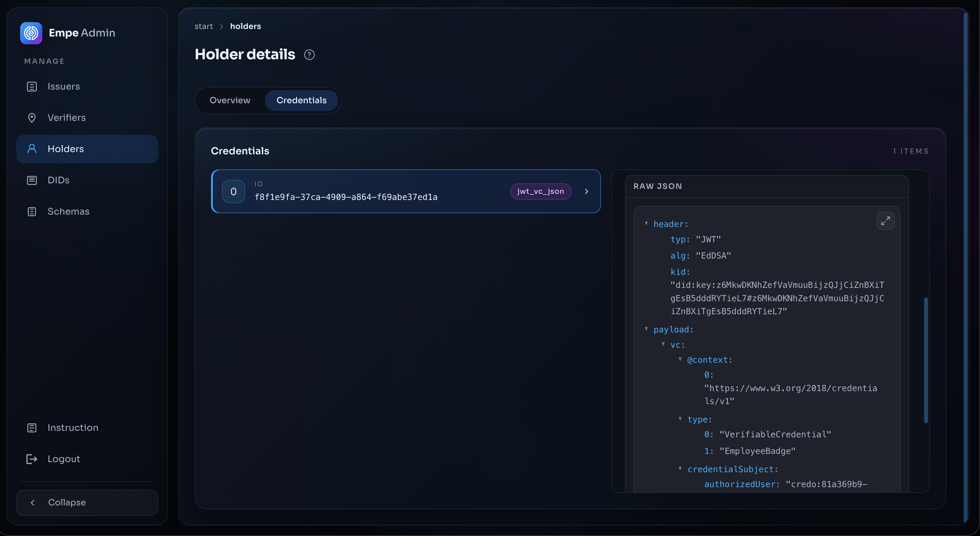Click the "VerifiableCredential" type value
The image size is (980, 536).
[775, 434]
